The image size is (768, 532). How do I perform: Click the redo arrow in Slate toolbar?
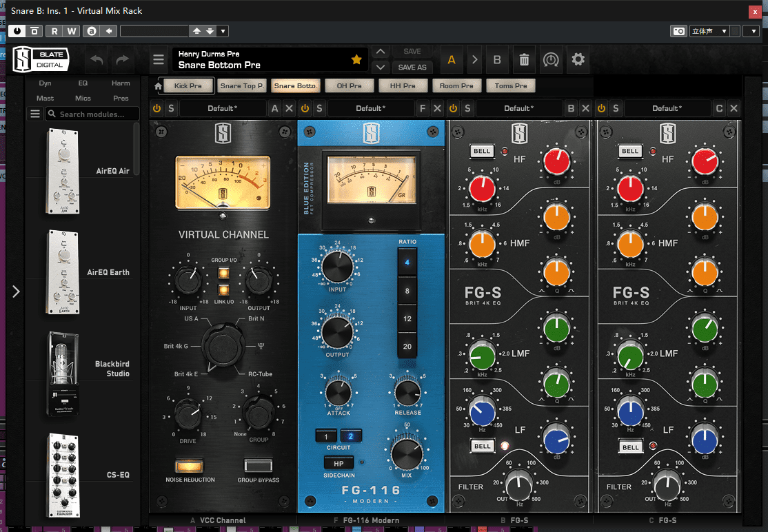(x=123, y=60)
